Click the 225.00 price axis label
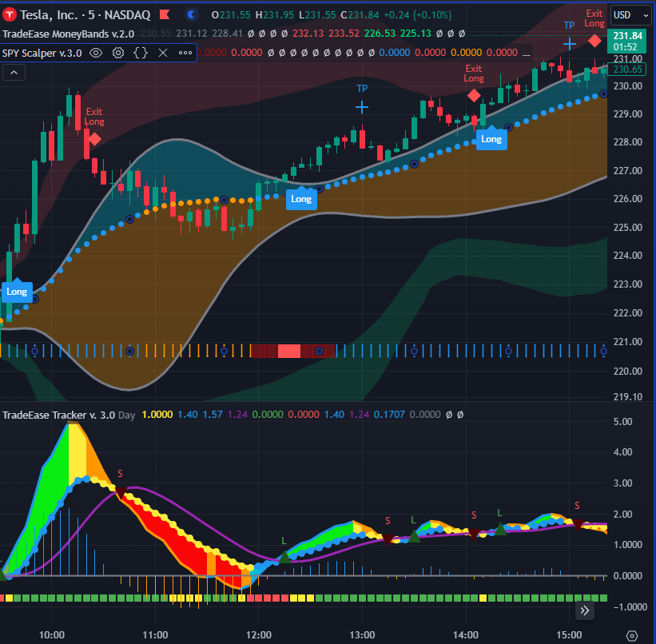Image resolution: width=656 pixels, height=644 pixels. [x=627, y=228]
